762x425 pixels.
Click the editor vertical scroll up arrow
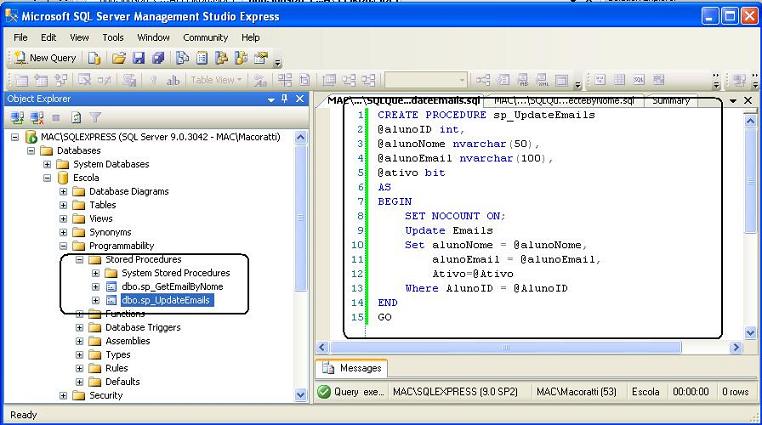(750, 120)
